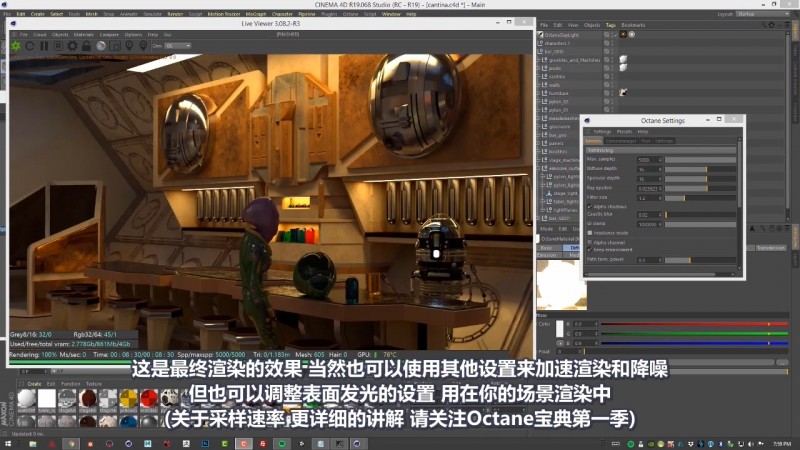800x450 pixels.
Task: Switch to Kernels tab in Octane Settings
Action: (x=593, y=141)
